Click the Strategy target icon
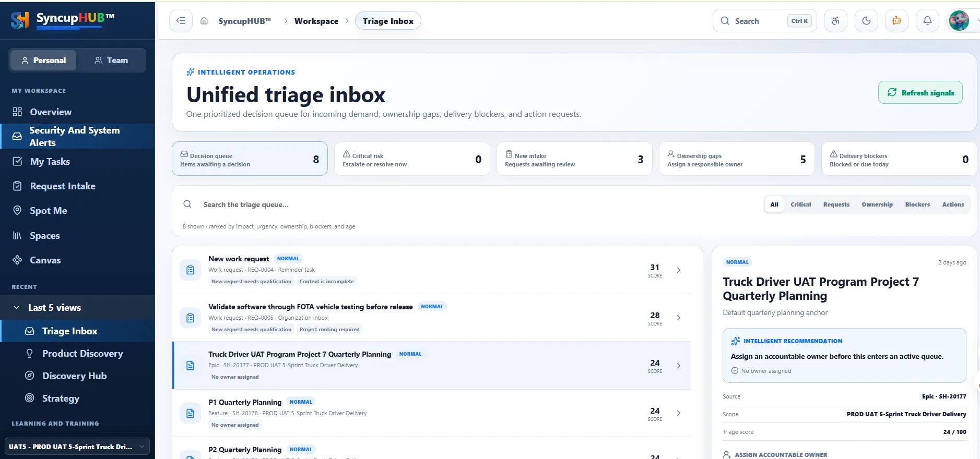The height and width of the screenshot is (459, 980). 30,398
